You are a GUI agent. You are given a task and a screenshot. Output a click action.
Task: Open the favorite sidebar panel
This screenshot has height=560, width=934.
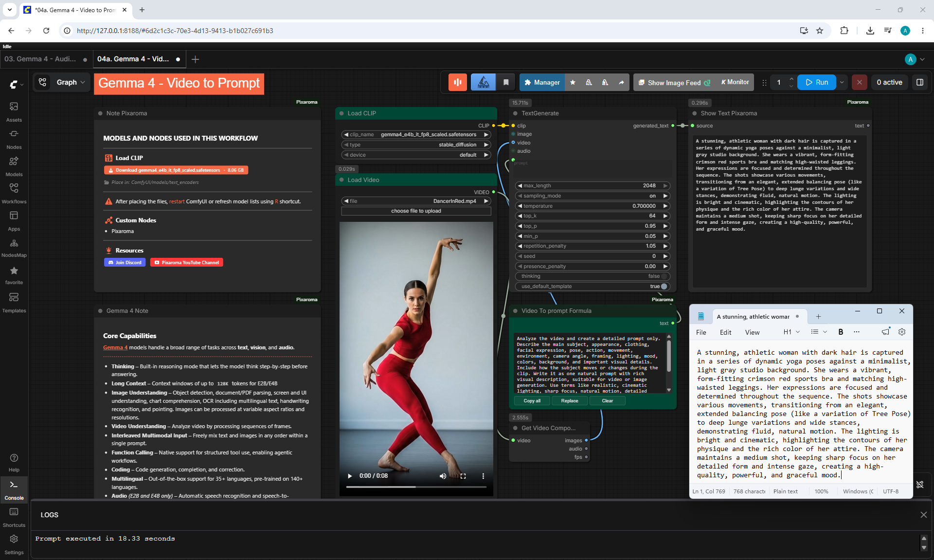click(14, 275)
